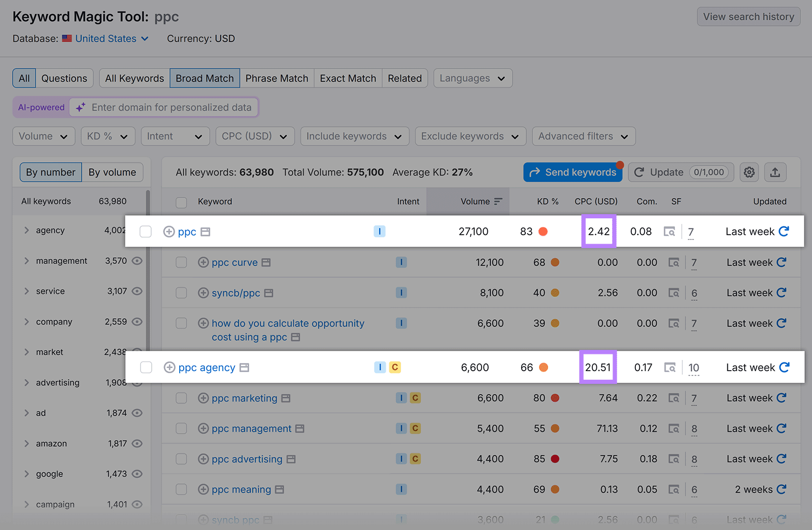
Task: Check the checkbox for ppc advertising row
Action: 181,458
